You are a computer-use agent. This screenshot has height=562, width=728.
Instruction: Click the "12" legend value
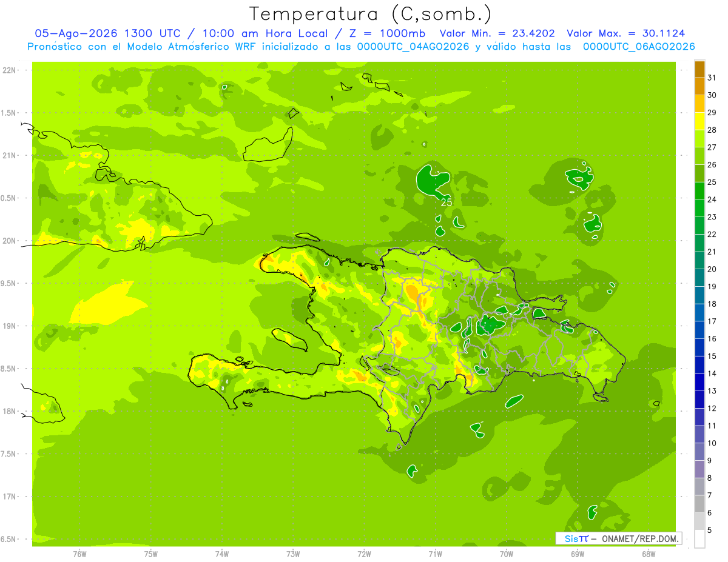tap(712, 409)
